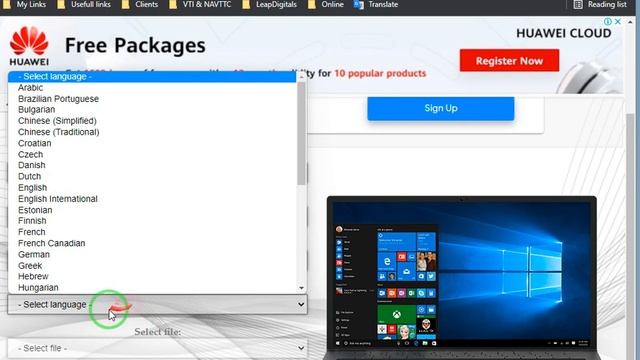Click the HUAWEI CLOUD ad heading
Screen dimensions: 640x360
pyautogui.click(x=564, y=33)
